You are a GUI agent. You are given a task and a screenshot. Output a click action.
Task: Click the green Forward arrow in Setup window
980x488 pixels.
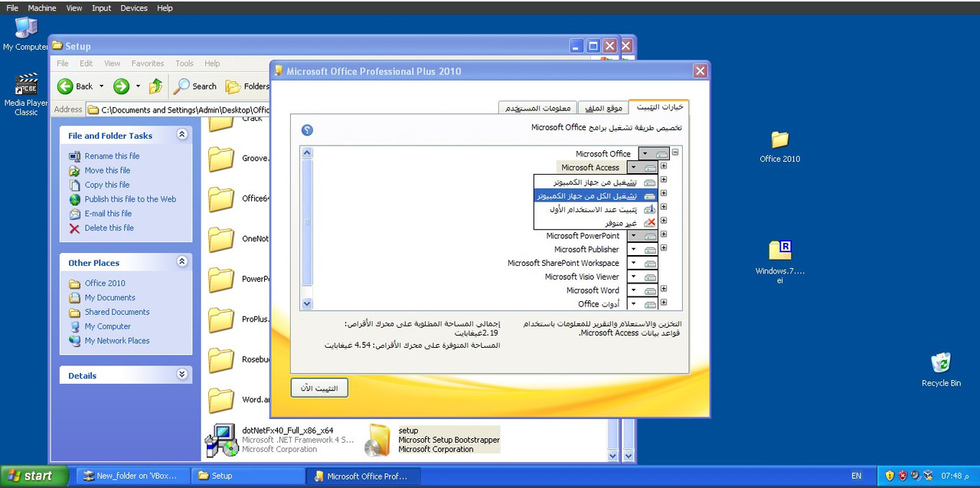[121, 87]
